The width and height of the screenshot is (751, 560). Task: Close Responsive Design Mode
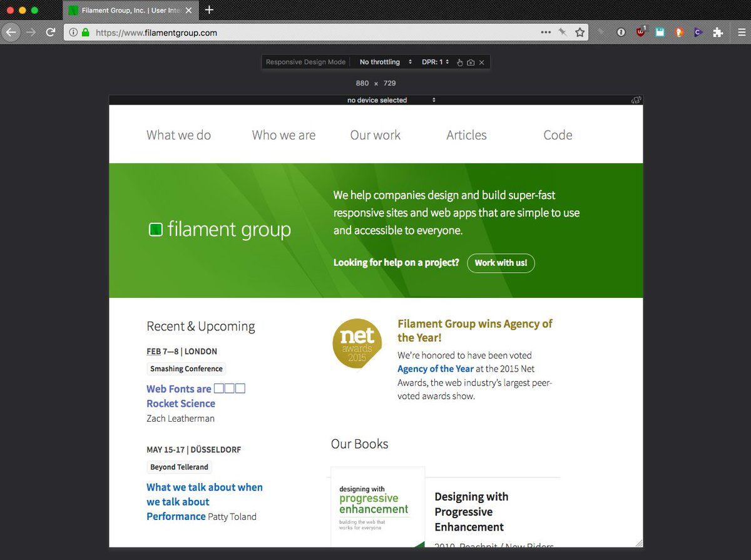pos(481,63)
